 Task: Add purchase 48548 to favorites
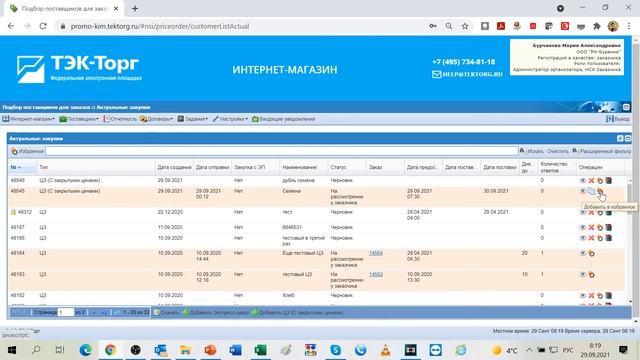point(600,180)
